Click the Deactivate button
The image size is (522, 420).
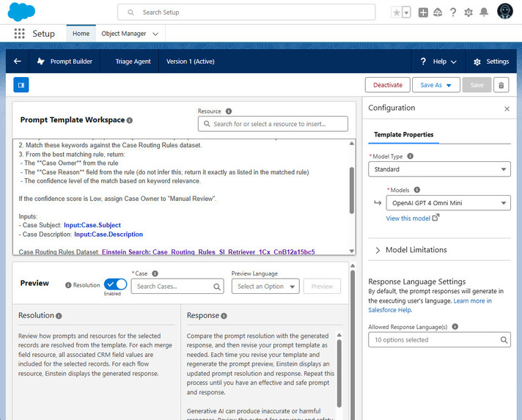388,85
